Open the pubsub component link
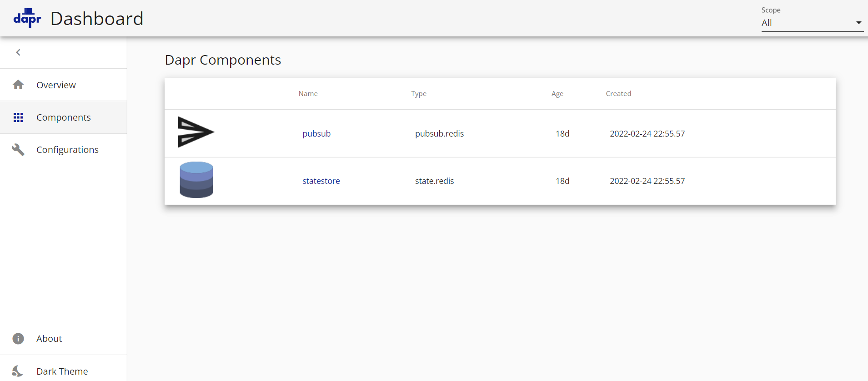 tap(316, 133)
